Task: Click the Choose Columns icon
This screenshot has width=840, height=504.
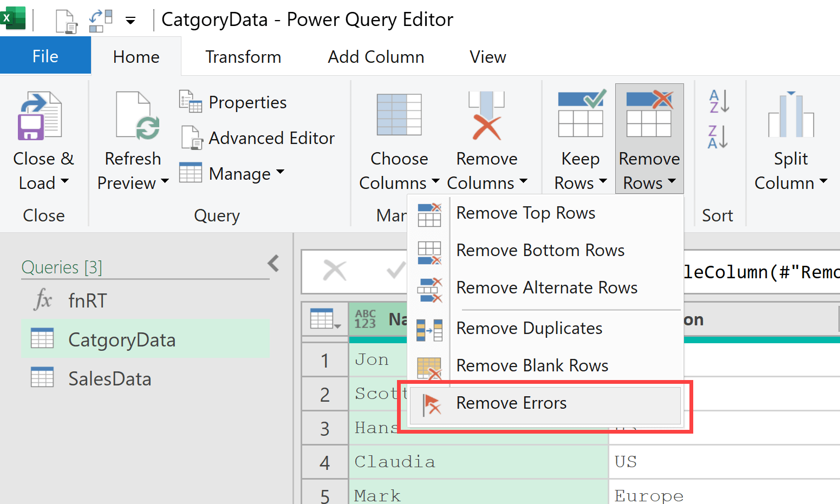Action: click(399, 114)
